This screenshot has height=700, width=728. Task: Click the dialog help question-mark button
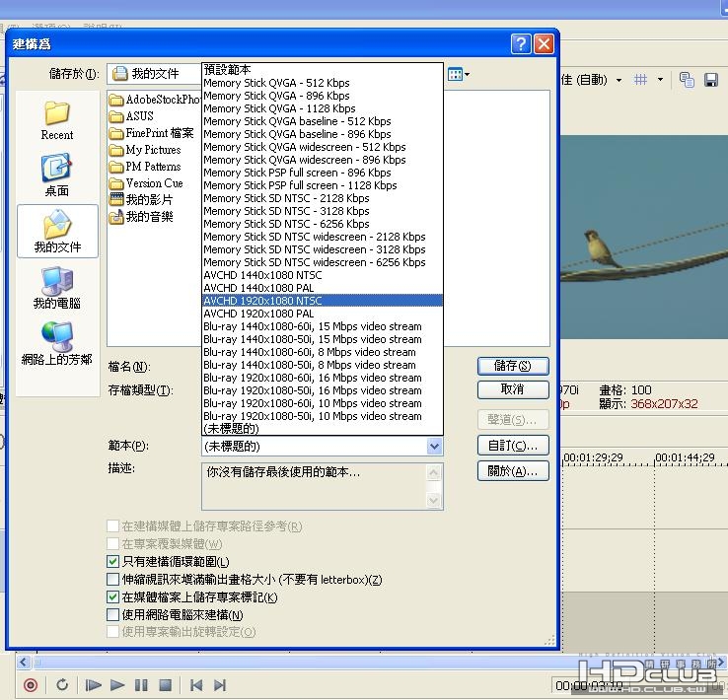pos(521,44)
